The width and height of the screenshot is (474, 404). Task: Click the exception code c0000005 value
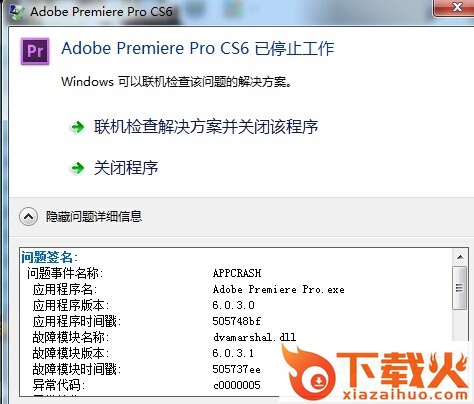tap(237, 385)
